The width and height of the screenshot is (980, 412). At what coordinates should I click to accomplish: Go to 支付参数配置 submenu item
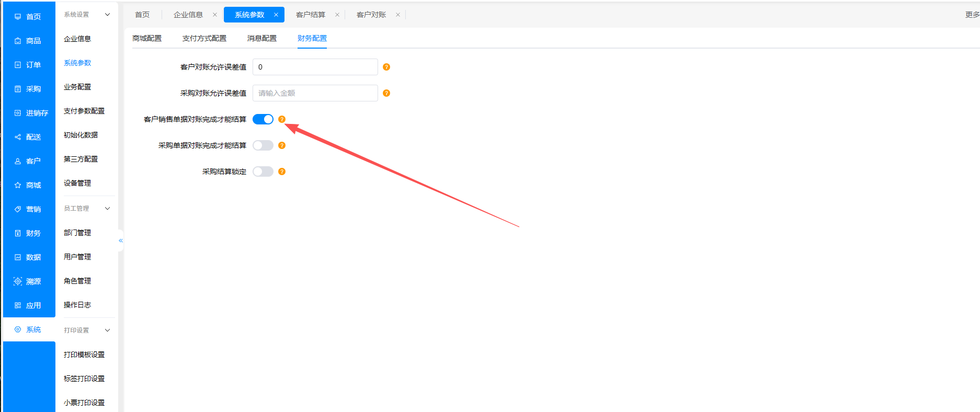tap(84, 111)
